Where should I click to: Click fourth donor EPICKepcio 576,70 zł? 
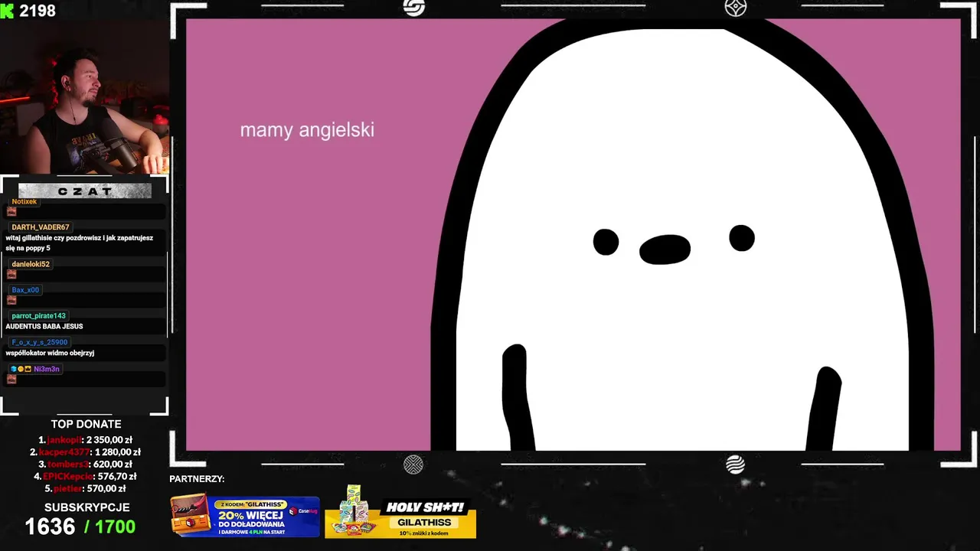click(x=85, y=476)
